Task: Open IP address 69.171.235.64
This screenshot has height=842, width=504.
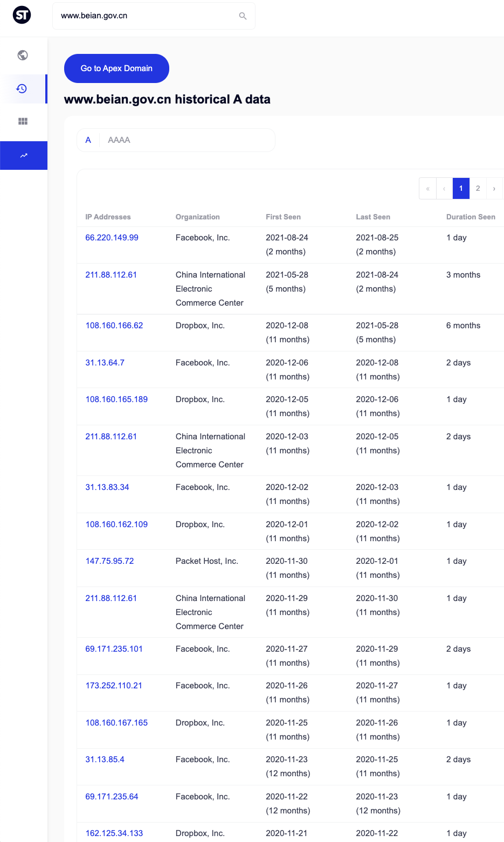Action: (112, 797)
